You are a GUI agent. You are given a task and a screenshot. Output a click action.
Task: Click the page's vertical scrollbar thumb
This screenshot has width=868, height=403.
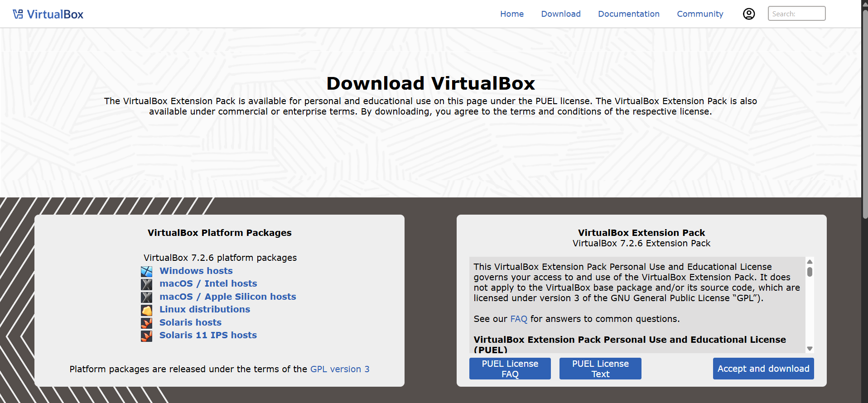tap(864, 113)
